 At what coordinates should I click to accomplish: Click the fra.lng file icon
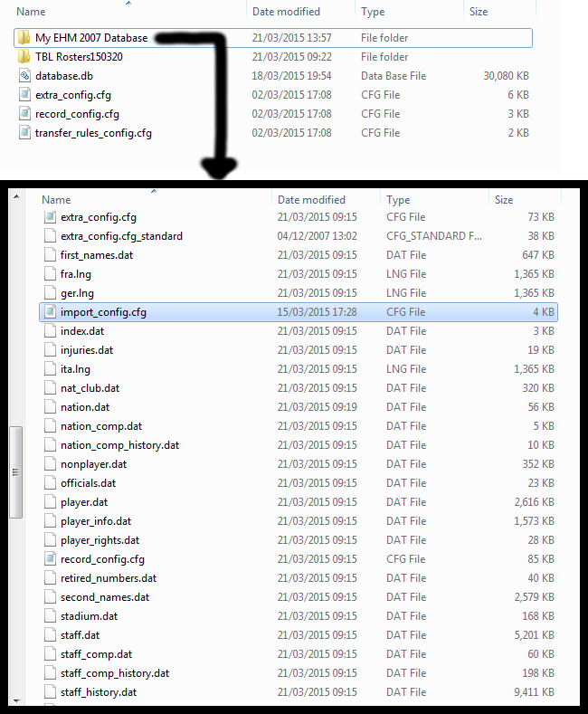(x=50, y=274)
